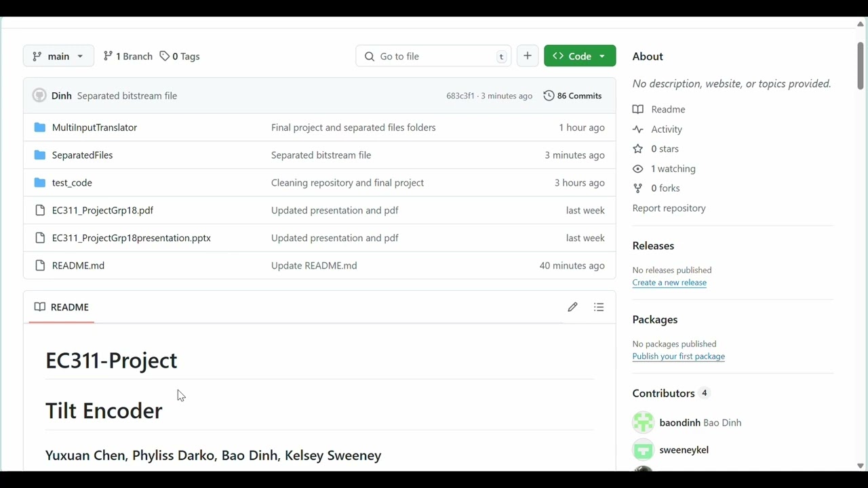This screenshot has height=488, width=868.
Task: Click the sweeneykel contributor avatar
Action: [643, 450]
